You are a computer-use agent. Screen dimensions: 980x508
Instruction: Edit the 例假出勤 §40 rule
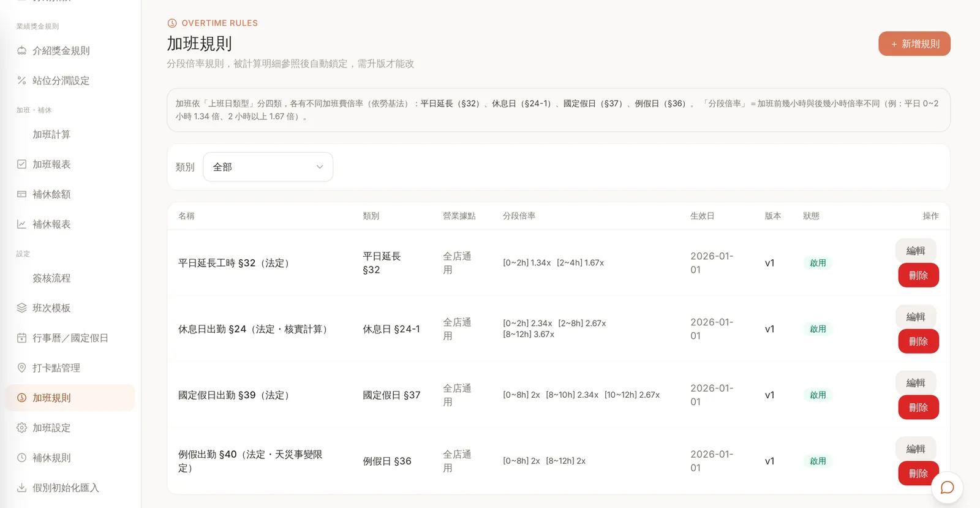916,449
